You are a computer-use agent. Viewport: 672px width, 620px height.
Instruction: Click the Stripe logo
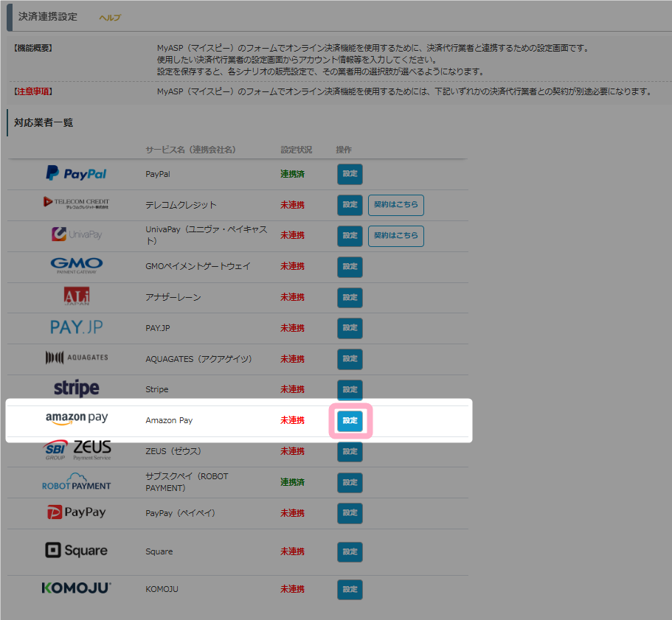pos(76,389)
